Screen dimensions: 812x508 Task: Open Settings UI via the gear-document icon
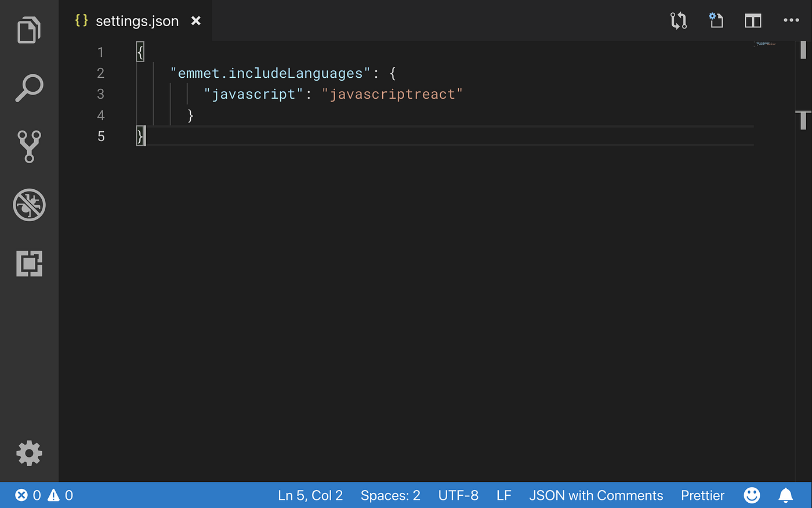pyautogui.click(x=716, y=20)
